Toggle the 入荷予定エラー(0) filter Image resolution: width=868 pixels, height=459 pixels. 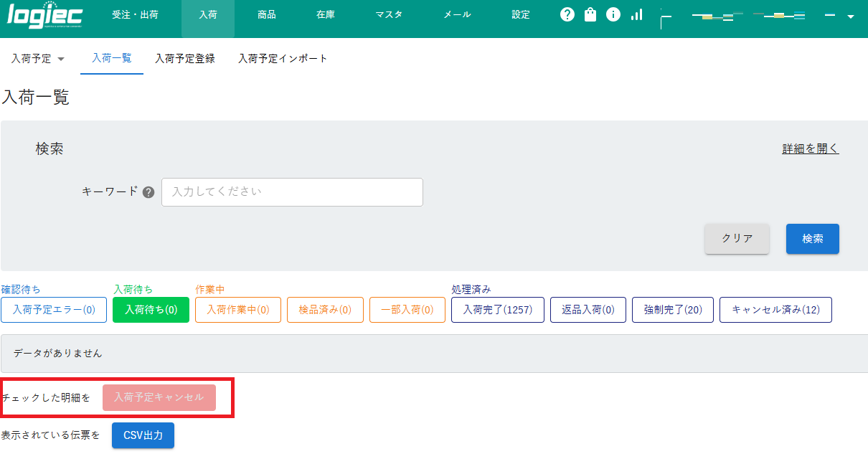point(53,310)
